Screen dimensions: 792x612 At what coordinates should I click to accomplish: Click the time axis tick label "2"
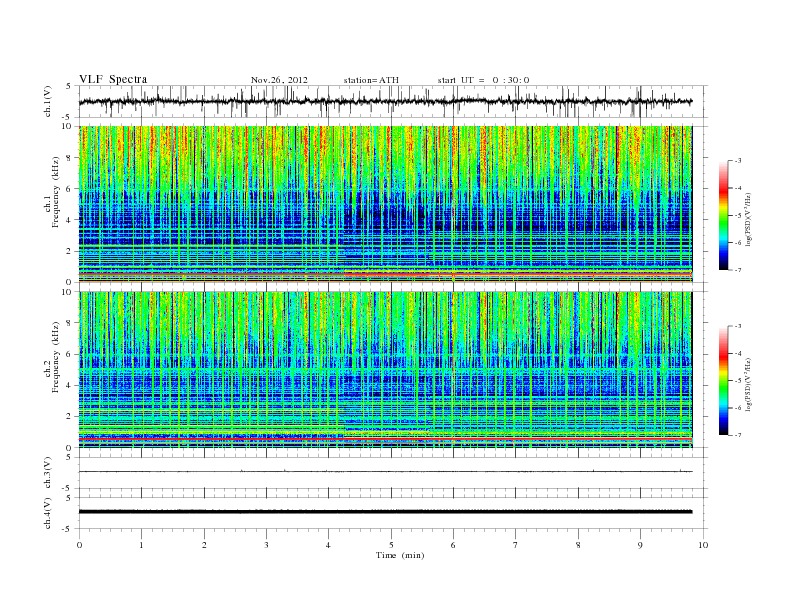point(204,545)
